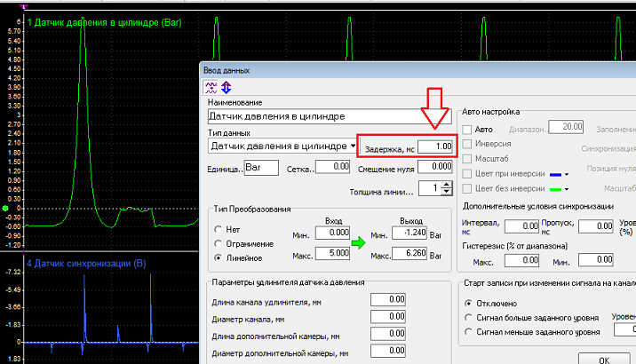This screenshot has width=636, height=364.
Task: Select the Линейное radio button
Action: pyautogui.click(x=219, y=257)
